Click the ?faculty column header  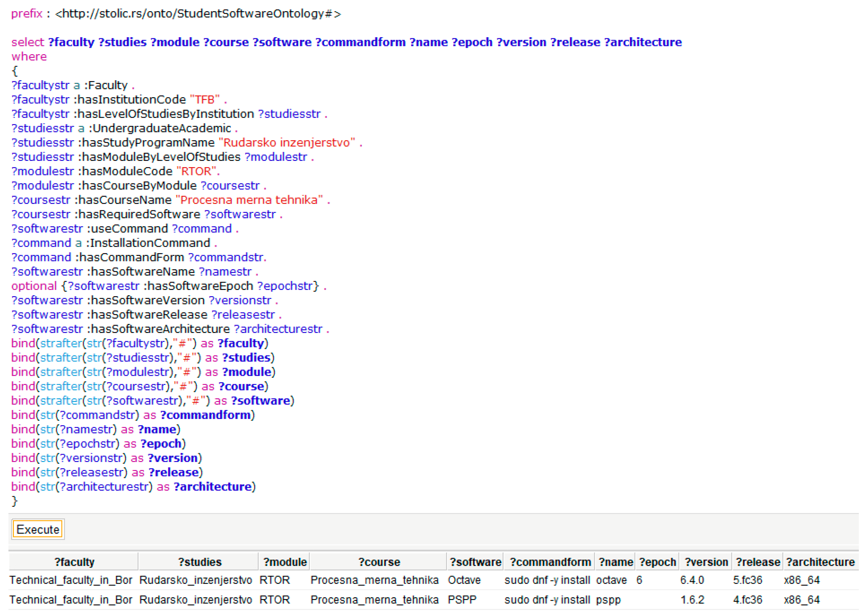coord(74,562)
